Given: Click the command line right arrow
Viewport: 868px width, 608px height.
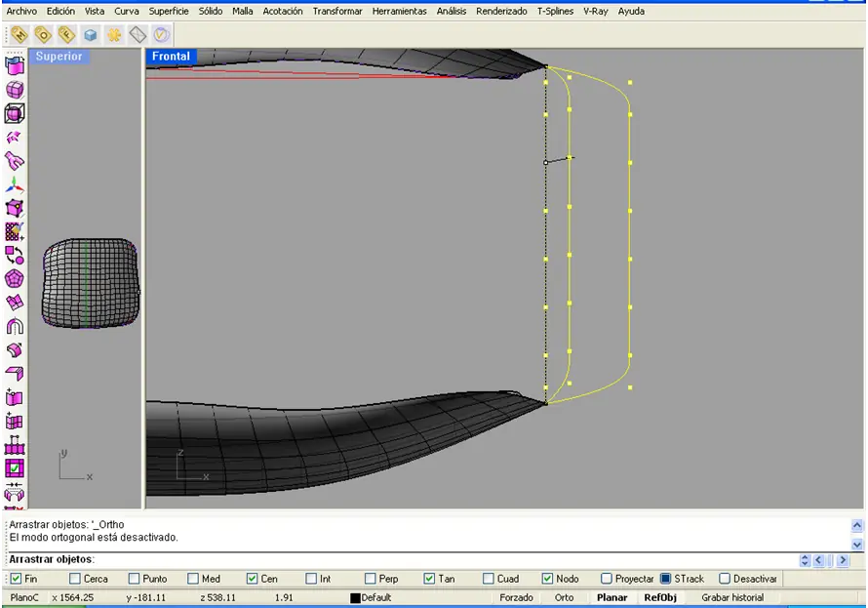Looking at the screenshot, I should [x=843, y=560].
